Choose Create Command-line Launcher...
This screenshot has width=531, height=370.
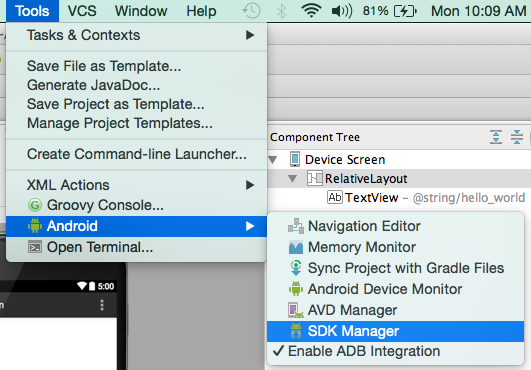(136, 154)
